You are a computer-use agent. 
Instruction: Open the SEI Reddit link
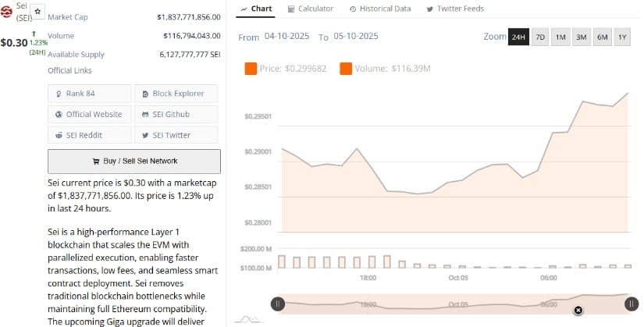[90, 135]
